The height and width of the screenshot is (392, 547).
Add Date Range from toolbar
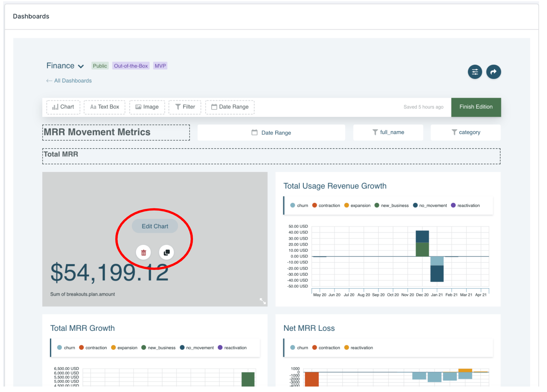pos(230,107)
